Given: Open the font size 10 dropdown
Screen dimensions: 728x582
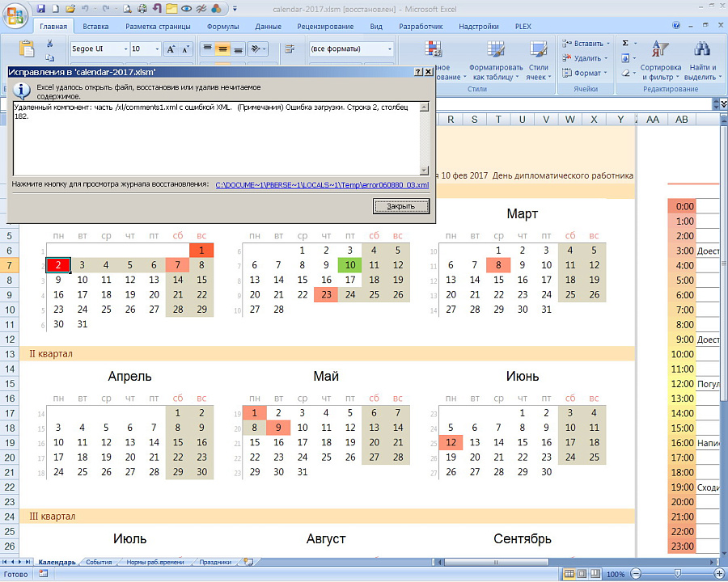Looking at the screenshot, I should click(x=157, y=49).
